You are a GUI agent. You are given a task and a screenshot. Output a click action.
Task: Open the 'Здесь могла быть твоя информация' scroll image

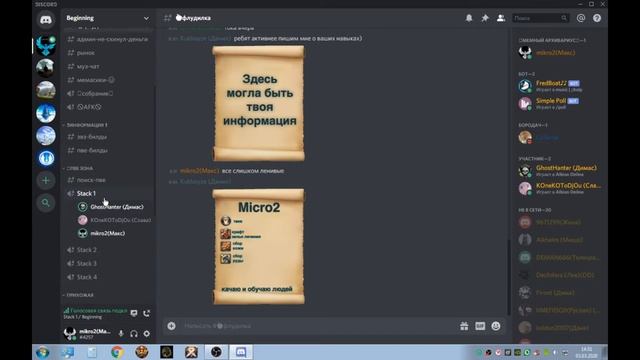[258, 103]
